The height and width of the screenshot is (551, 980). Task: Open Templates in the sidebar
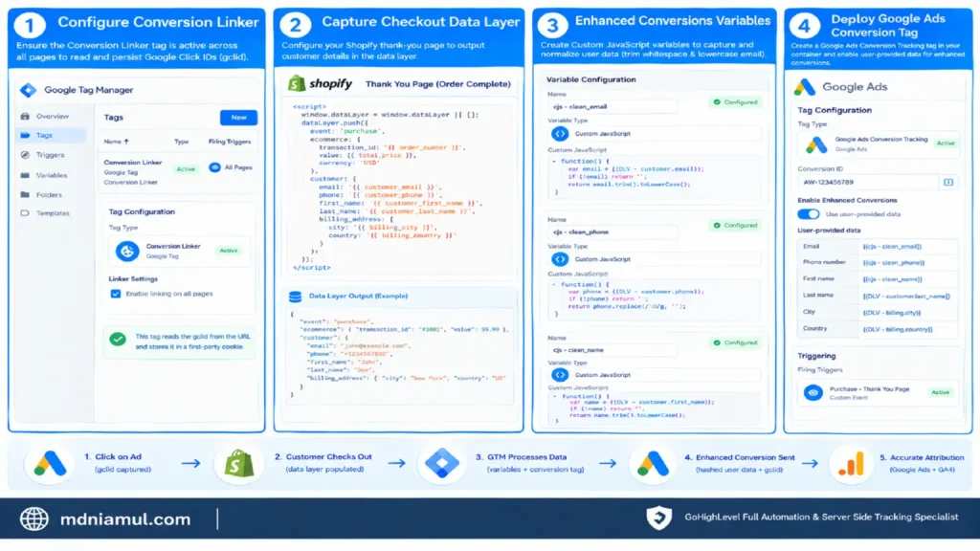click(x=52, y=213)
